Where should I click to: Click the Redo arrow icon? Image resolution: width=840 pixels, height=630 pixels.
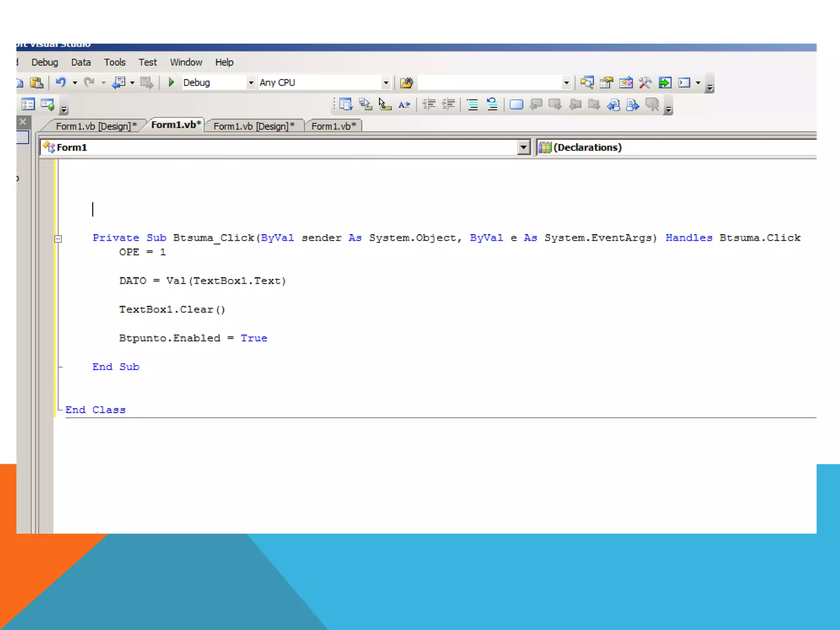89,82
